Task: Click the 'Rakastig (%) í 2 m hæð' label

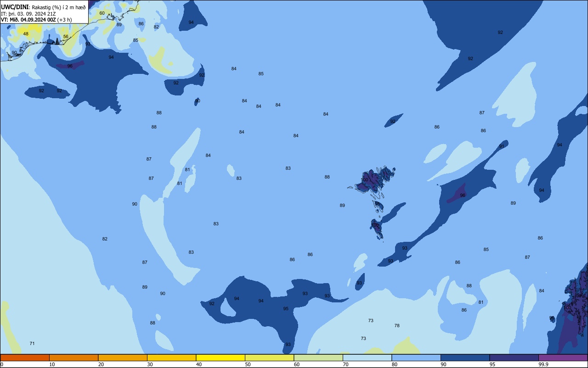Action: click(59, 7)
